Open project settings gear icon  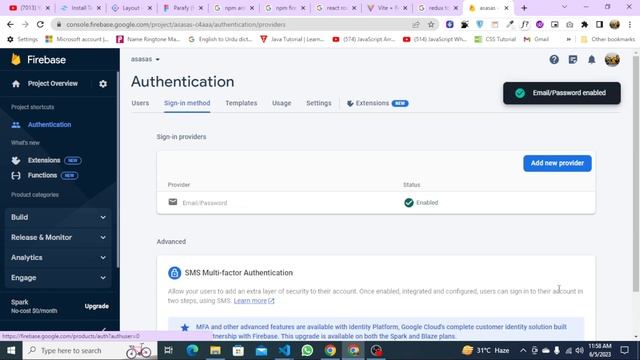coord(103,84)
